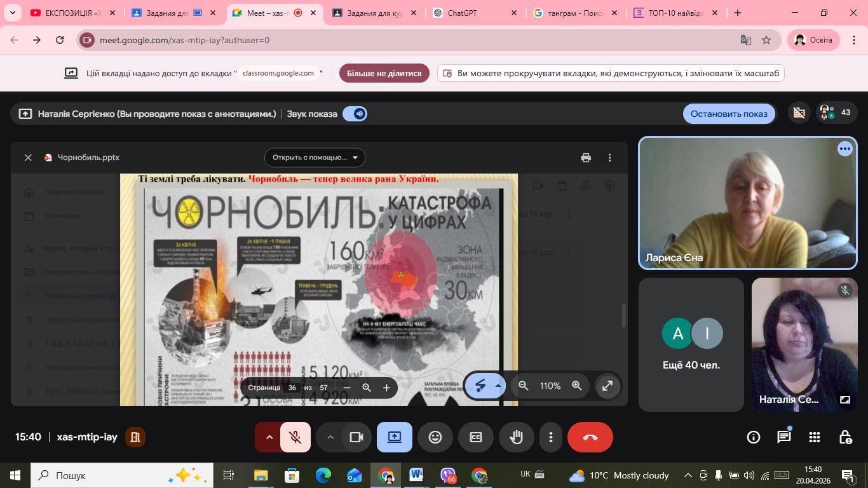
Task: Expand the annotation tool options arrow
Action: [x=498, y=386]
